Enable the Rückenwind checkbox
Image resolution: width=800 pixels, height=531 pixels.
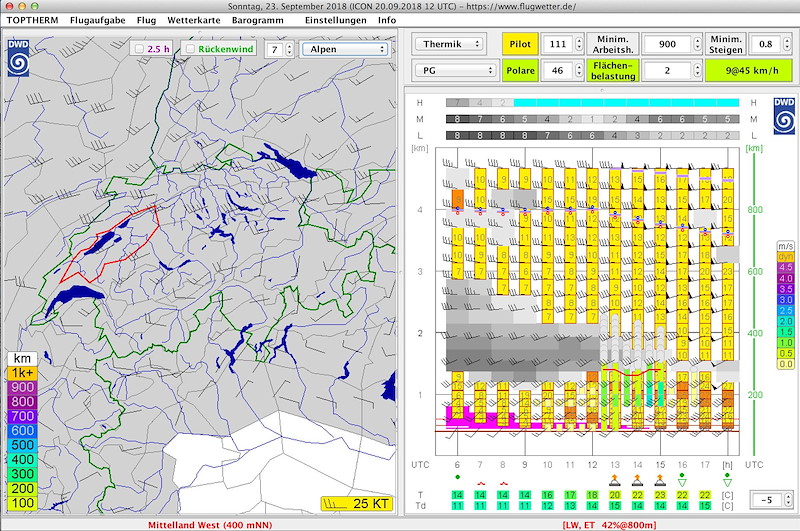coord(190,49)
